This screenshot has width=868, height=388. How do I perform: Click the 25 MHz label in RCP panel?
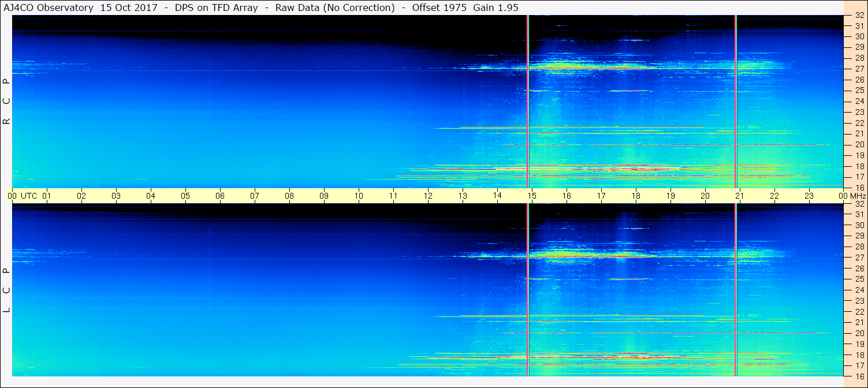tap(859, 91)
